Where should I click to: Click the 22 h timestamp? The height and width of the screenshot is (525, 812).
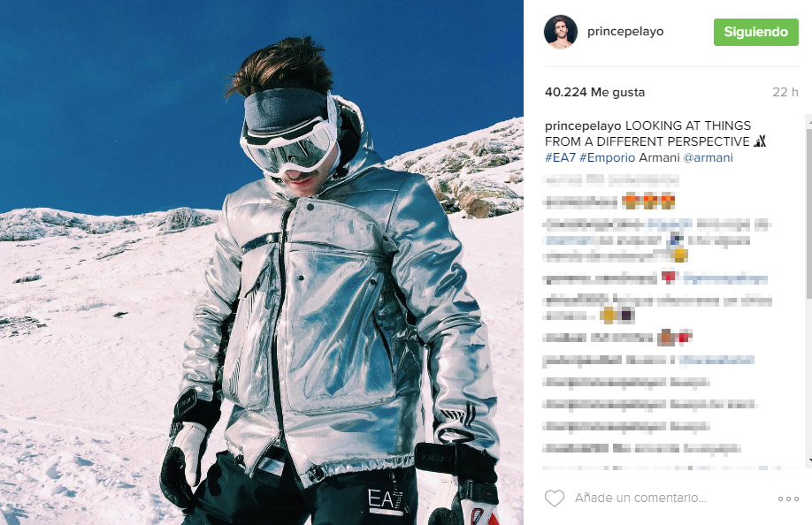785,92
